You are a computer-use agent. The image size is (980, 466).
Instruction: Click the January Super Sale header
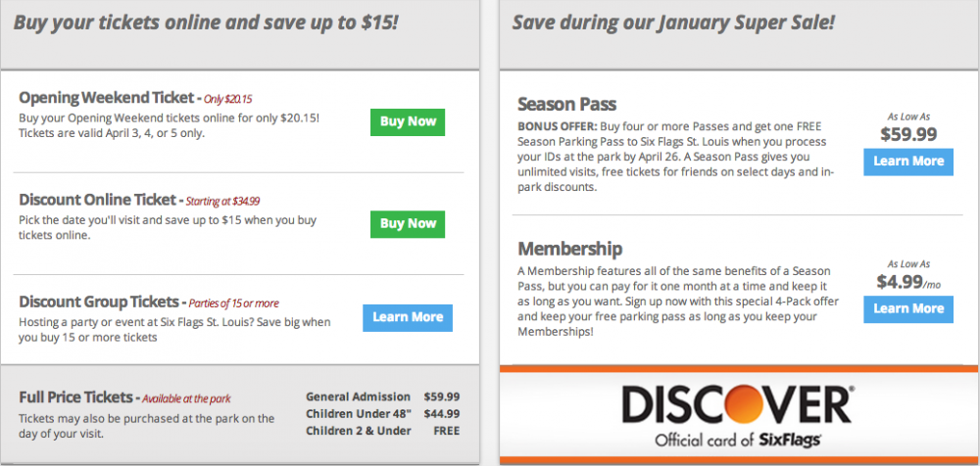click(x=673, y=21)
